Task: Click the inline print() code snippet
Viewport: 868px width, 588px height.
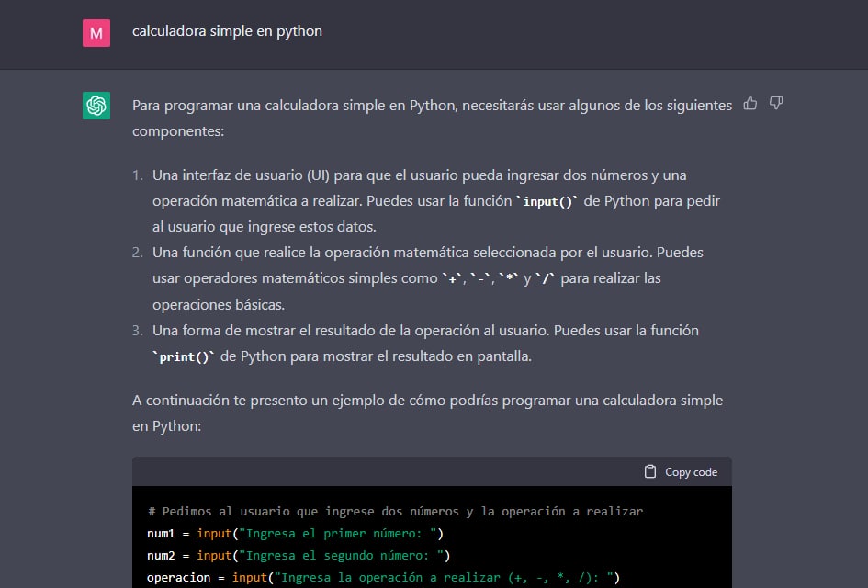Action: 184,356
